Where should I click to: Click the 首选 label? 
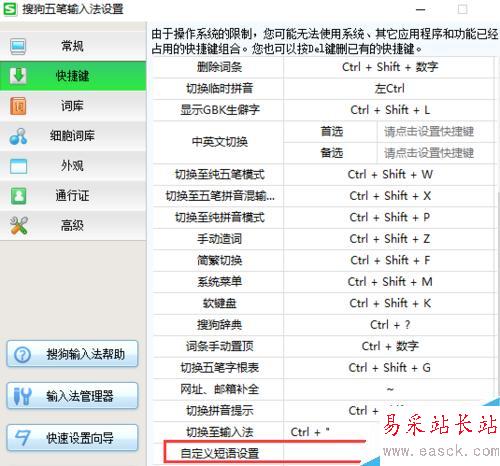[331, 132]
